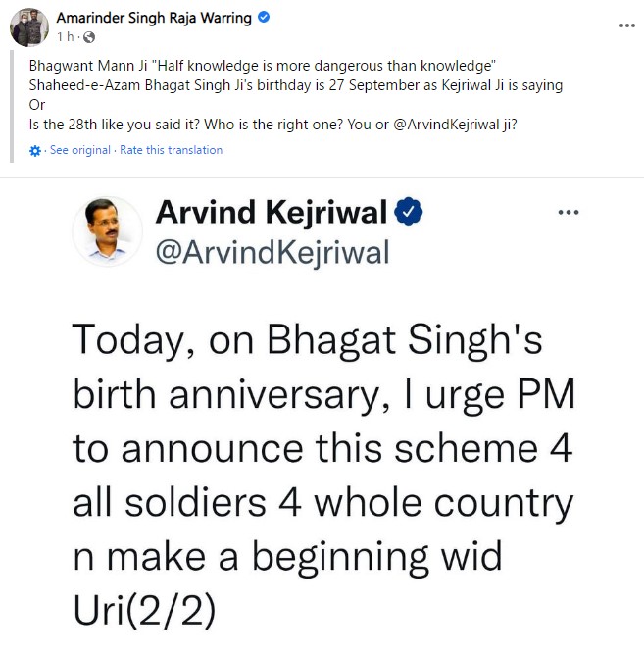The height and width of the screenshot is (655, 644).
Task: Open the tweet's three-dot more menu
Action: tap(569, 212)
